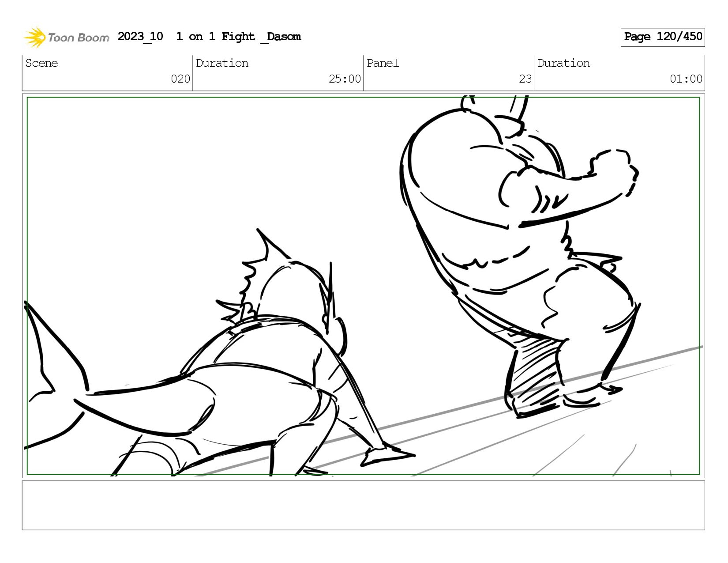728x563 pixels.
Task: Click the 'Panel' header label
Action: pyautogui.click(x=383, y=63)
